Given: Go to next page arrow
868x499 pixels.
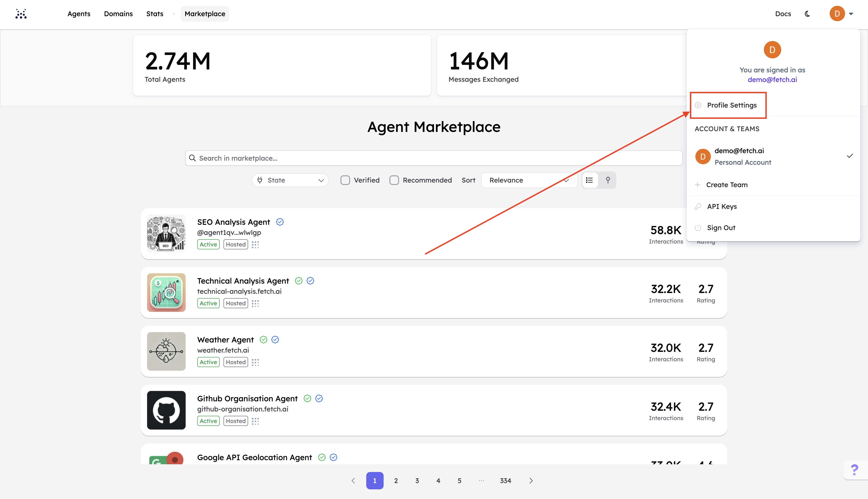Looking at the screenshot, I should (531, 480).
